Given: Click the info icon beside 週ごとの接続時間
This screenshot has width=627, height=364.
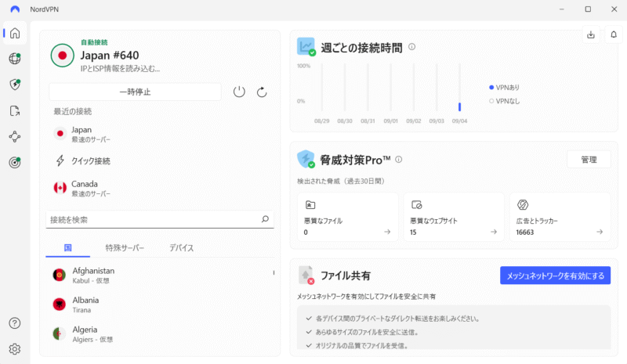Looking at the screenshot, I should pyautogui.click(x=412, y=47).
